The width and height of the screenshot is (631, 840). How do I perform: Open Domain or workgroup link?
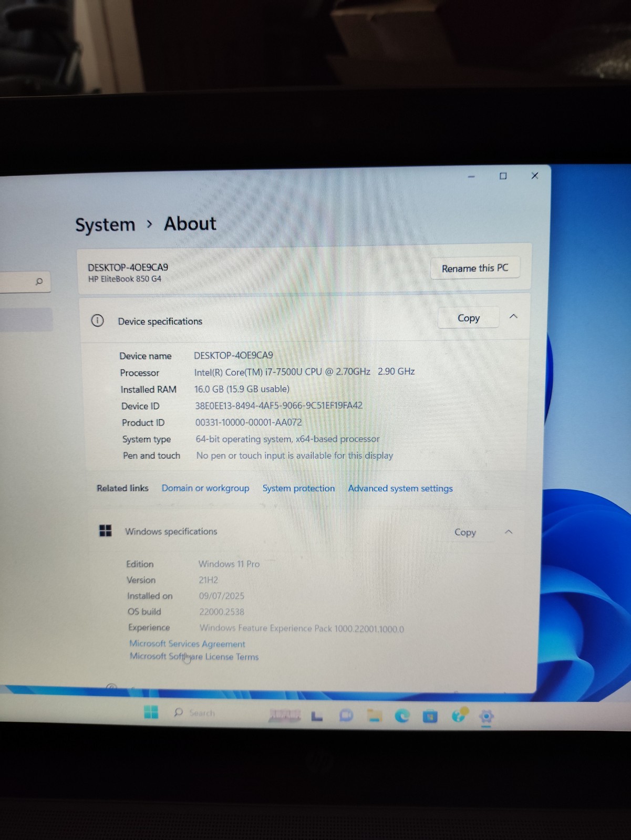pos(205,488)
